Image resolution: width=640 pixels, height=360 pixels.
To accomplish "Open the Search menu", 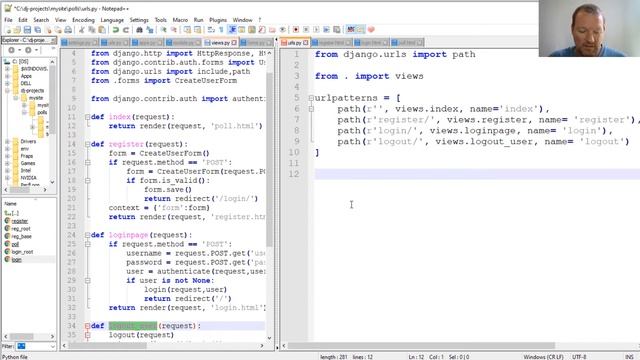I will click(41, 20).
